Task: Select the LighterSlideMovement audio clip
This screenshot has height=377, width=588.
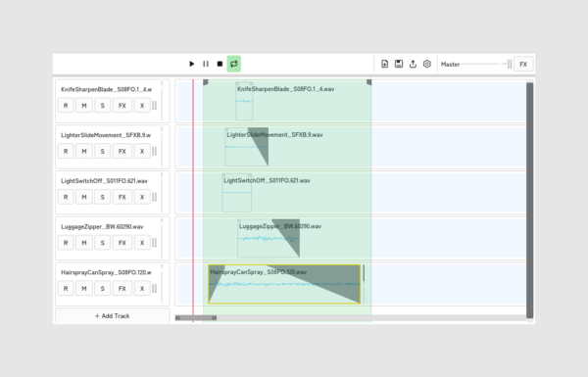Action: [246, 147]
